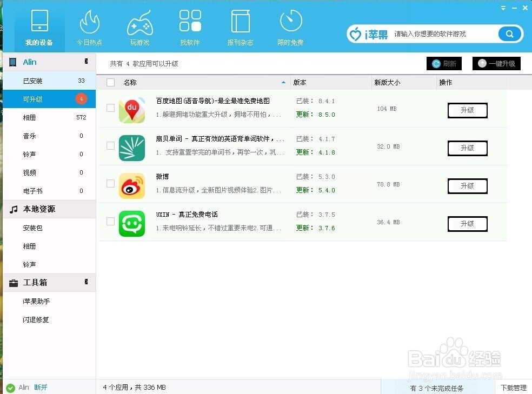This screenshot has height=394, width=532.
Task: Open 安装包 under 本地资源
Action: pos(49,228)
